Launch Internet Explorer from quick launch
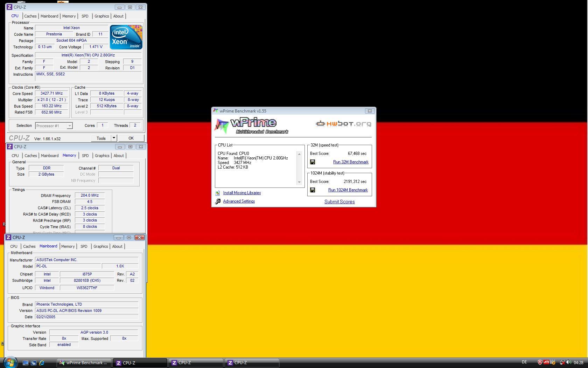This screenshot has width=588, height=368. coord(42,363)
